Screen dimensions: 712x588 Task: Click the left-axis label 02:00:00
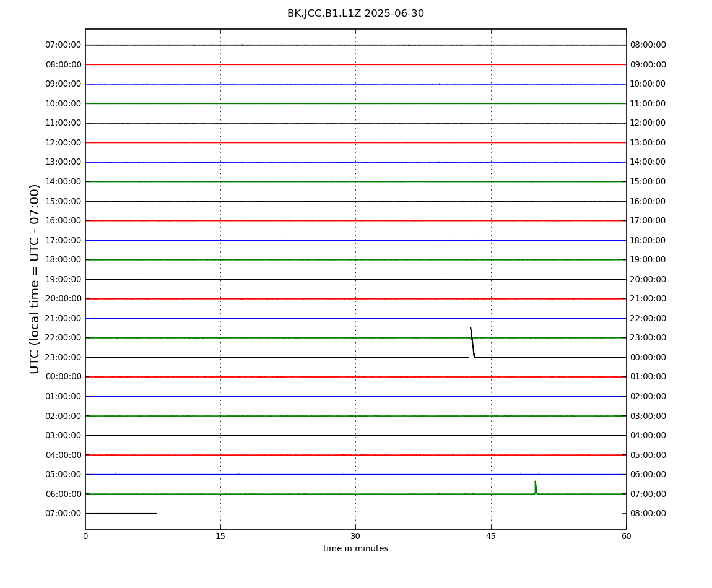point(64,416)
